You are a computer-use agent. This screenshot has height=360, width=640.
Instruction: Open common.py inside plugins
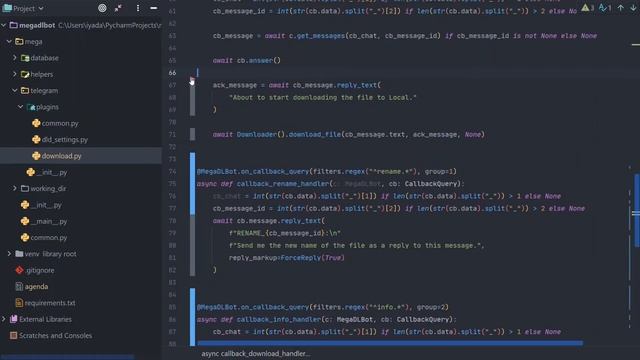[60, 123]
